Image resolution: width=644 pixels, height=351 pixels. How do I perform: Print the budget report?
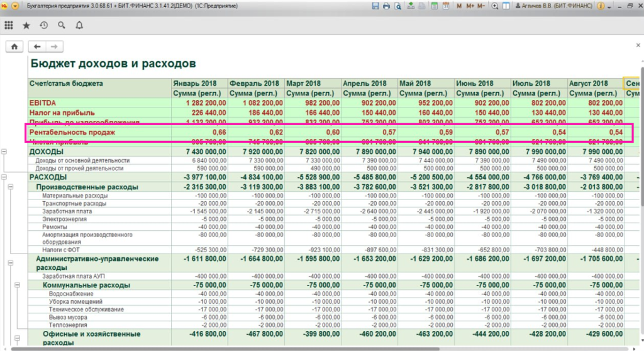386,6
